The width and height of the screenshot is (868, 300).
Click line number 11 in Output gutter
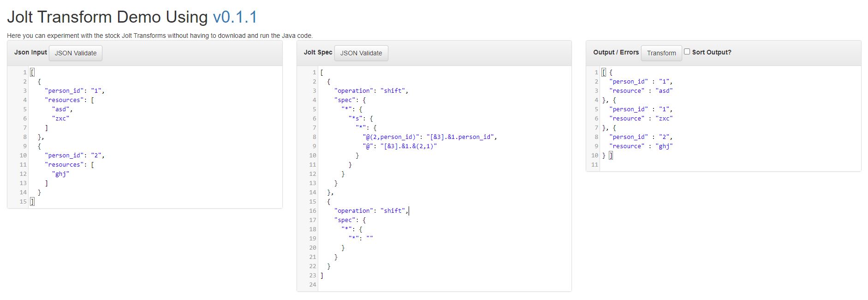click(x=595, y=165)
